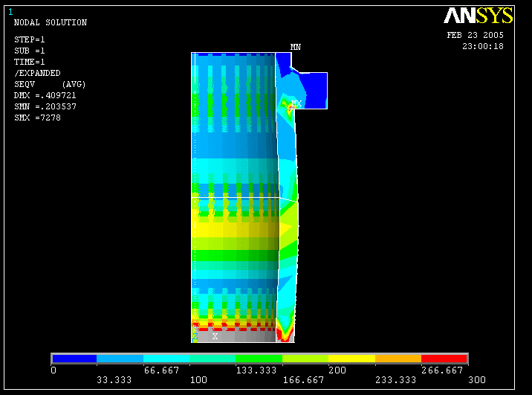532x395 pixels.
Task: Click the X axis triad label
Action: (x=215, y=336)
